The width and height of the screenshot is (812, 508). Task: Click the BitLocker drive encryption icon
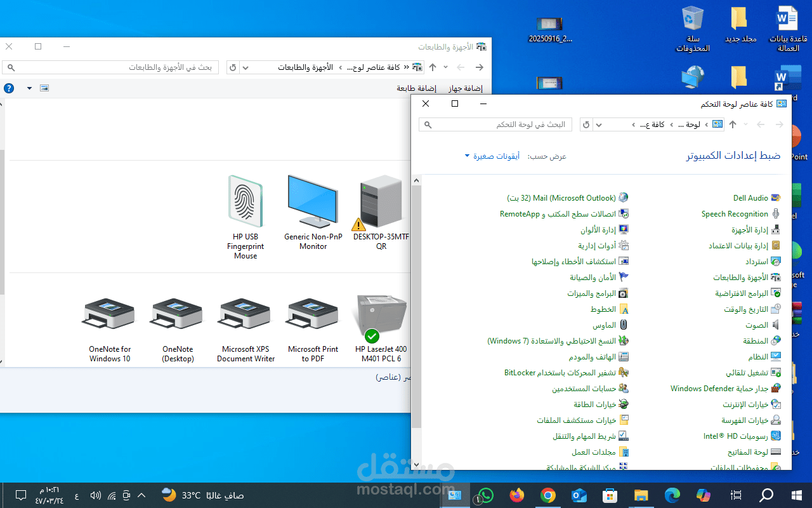tap(624, 373)
